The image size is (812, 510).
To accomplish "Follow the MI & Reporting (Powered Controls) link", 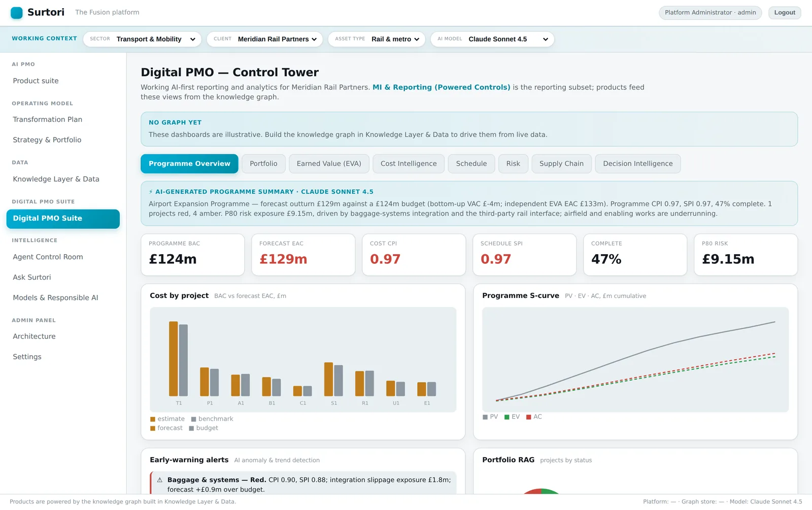I will (441, 87).
